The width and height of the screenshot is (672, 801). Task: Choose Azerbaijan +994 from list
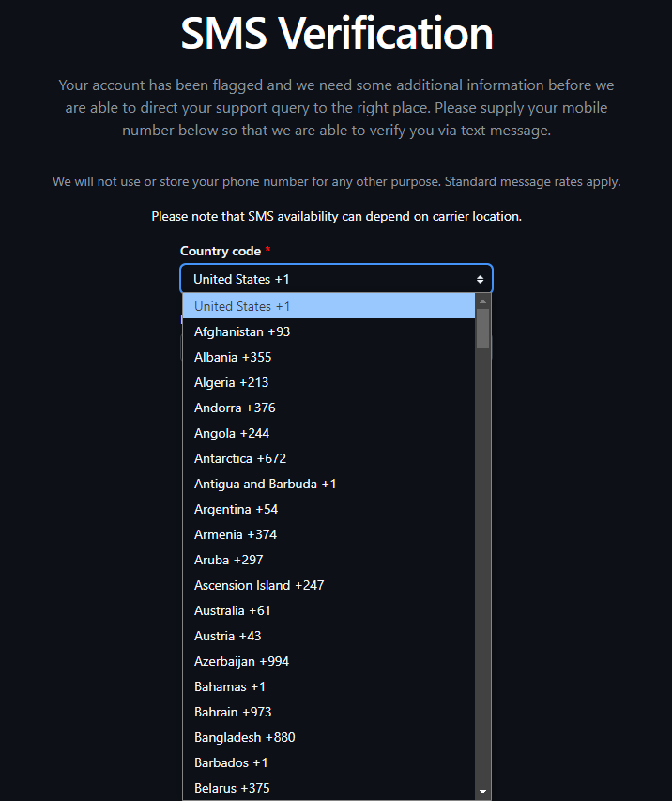[328, 661]
